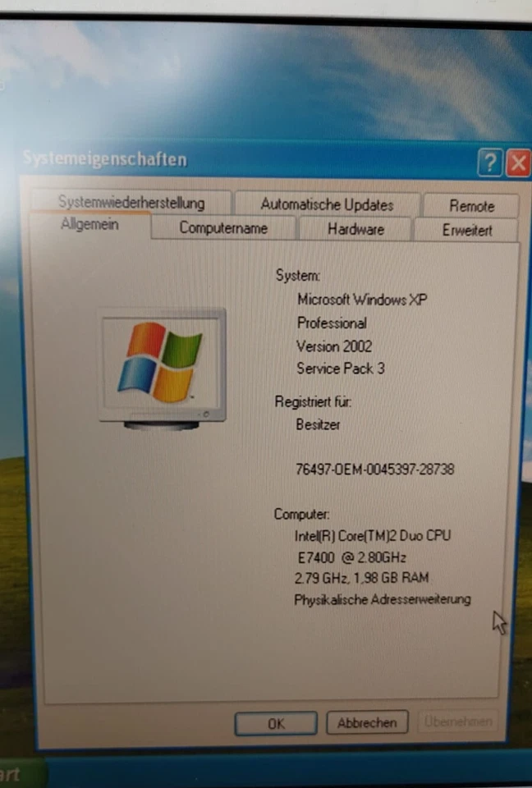The height and width of the screenshot is (788, 532).
Task: Click the Service Pack 3 line
Action: 341,369
